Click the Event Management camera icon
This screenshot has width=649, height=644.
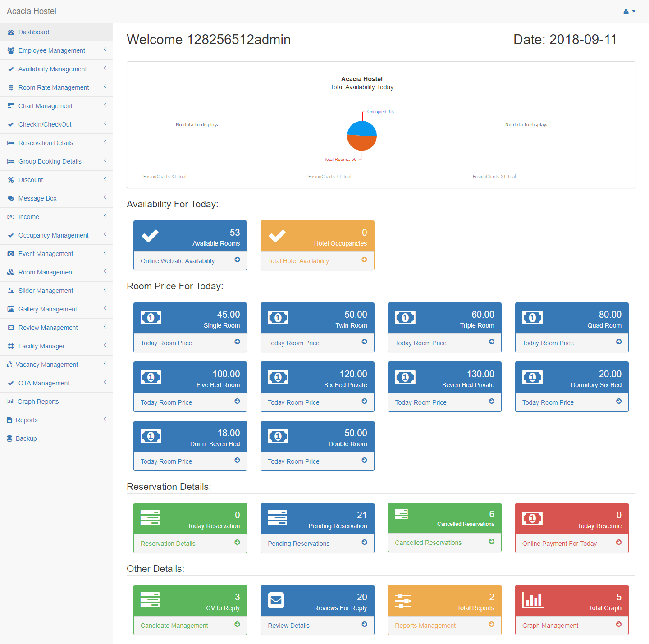coord(11,254)
